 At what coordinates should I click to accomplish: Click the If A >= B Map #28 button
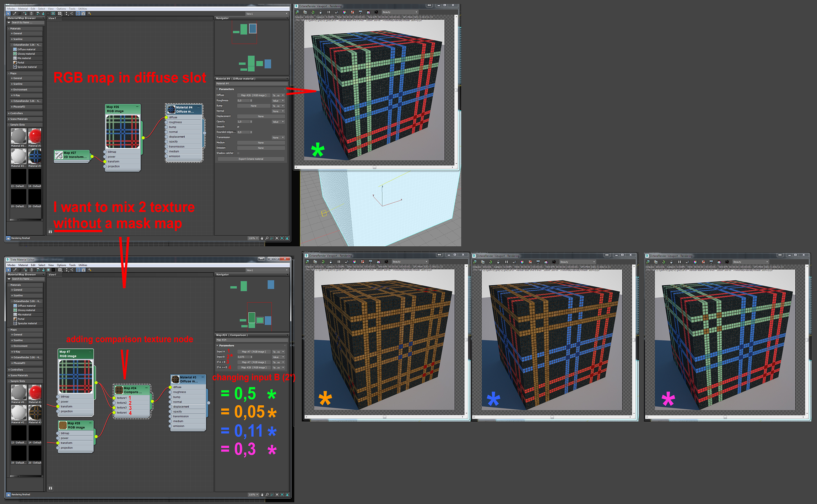tap(254, 367)
